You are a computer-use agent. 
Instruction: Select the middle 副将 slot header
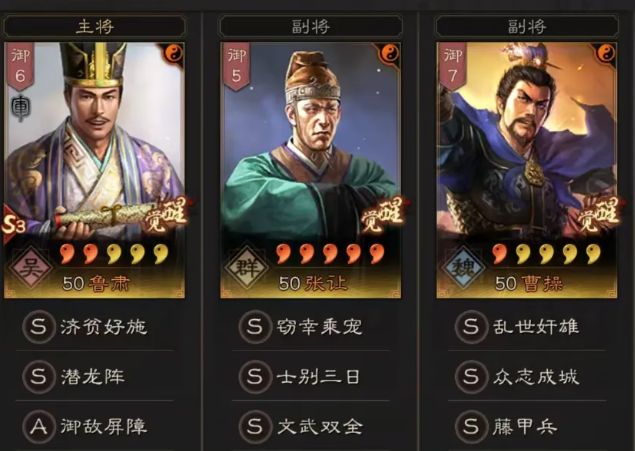pyautogui.click(x=311, y=27)
